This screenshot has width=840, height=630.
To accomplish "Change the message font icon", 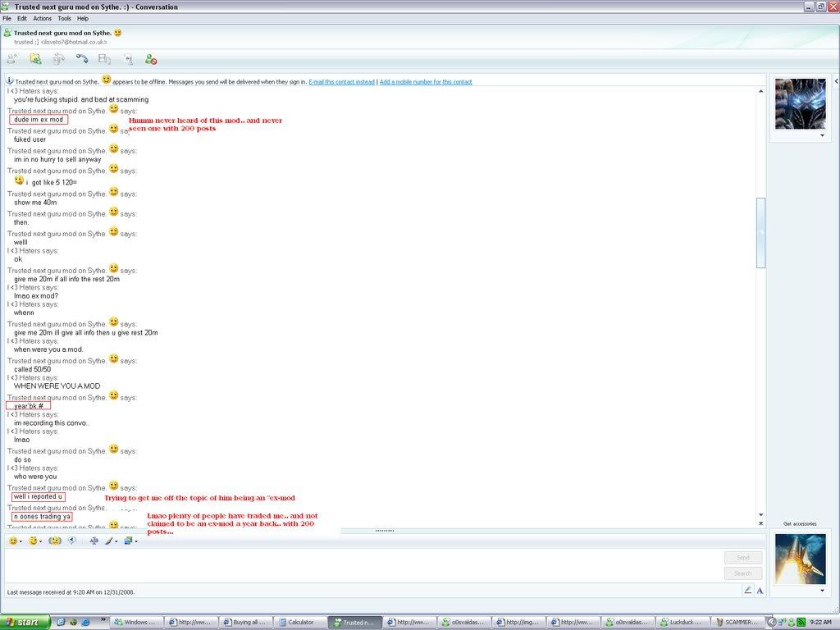I will click(94, 541).
